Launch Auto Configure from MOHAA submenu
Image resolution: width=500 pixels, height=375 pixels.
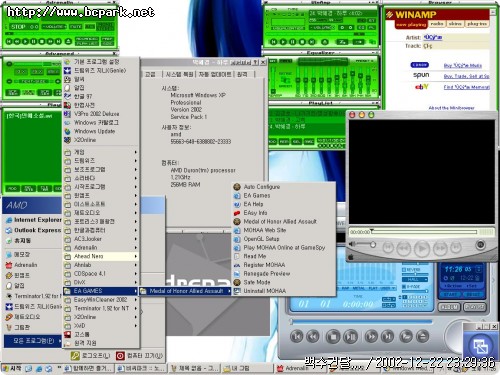pyautogui.click(x=284, y=187)
